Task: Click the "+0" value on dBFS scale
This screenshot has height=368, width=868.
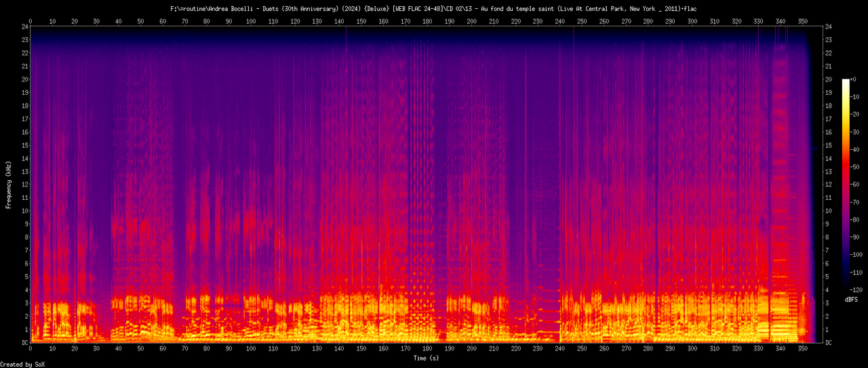Action: click(854, 79)
